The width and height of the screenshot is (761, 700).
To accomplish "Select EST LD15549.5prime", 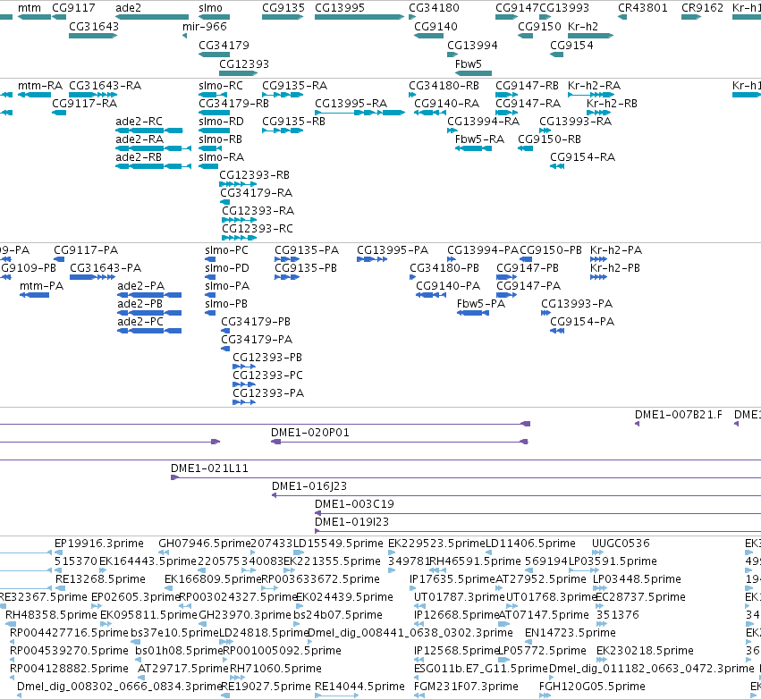I will tap(299, 552).
